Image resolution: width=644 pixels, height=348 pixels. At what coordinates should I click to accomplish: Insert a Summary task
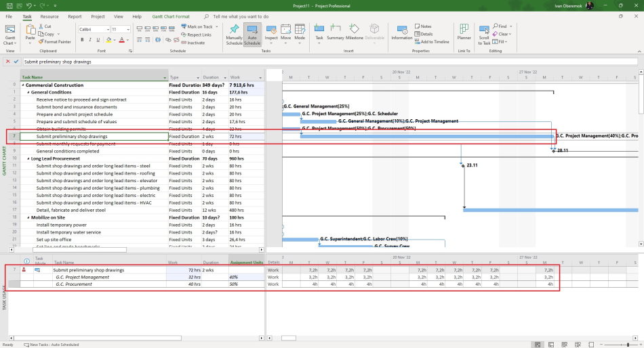335,32
